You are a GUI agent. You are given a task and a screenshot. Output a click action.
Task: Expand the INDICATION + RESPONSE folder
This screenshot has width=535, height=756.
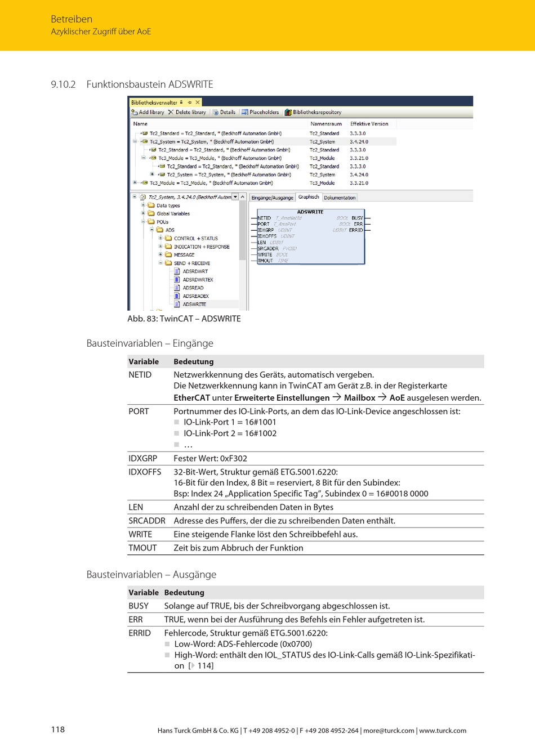[x=160, y=246]
